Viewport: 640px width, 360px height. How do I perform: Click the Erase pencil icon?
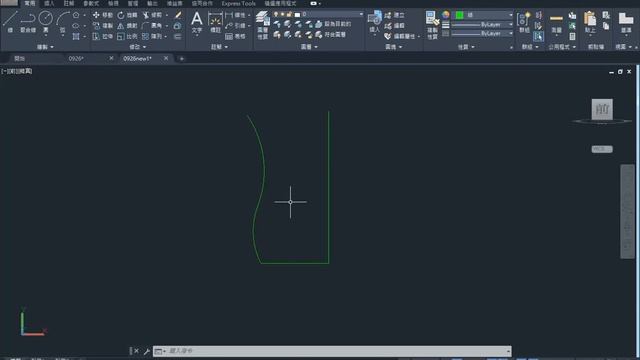tap(178, 15)
